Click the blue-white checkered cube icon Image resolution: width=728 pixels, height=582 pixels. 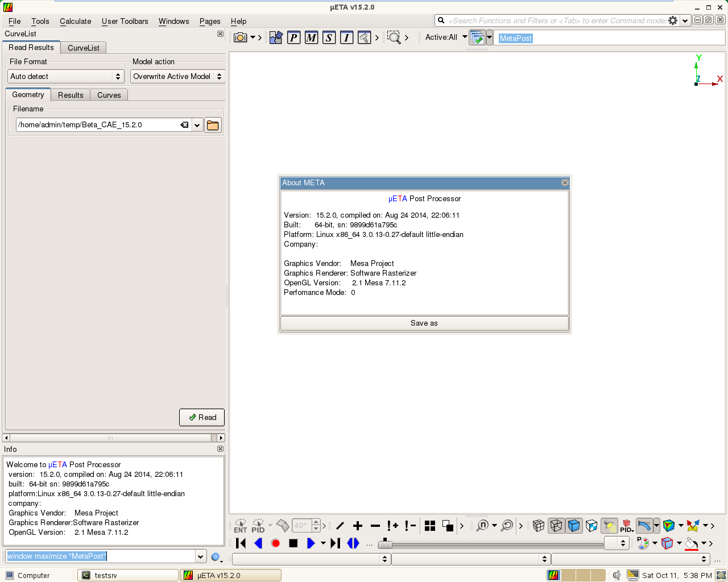point(591,526)
